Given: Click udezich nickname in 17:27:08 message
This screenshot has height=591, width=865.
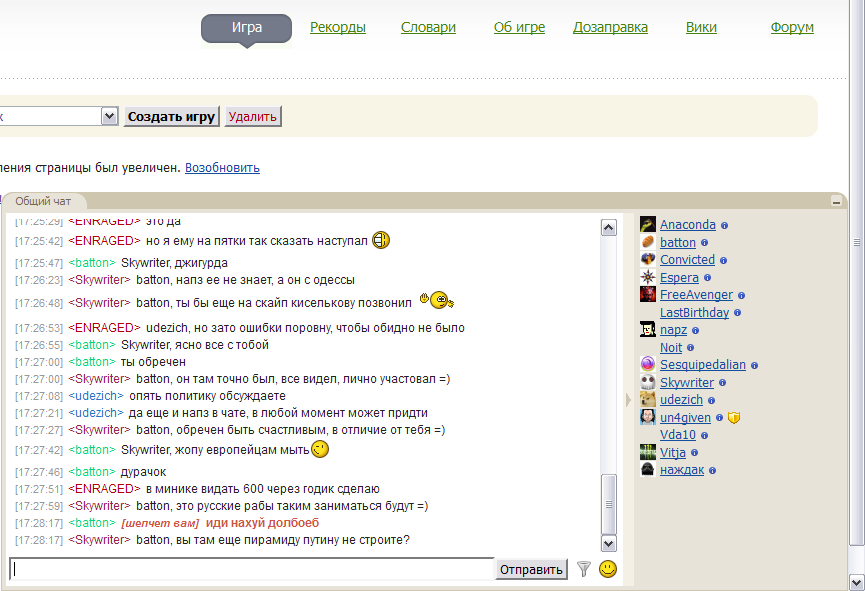Looking at the screenshot, I should pos(96,396).
